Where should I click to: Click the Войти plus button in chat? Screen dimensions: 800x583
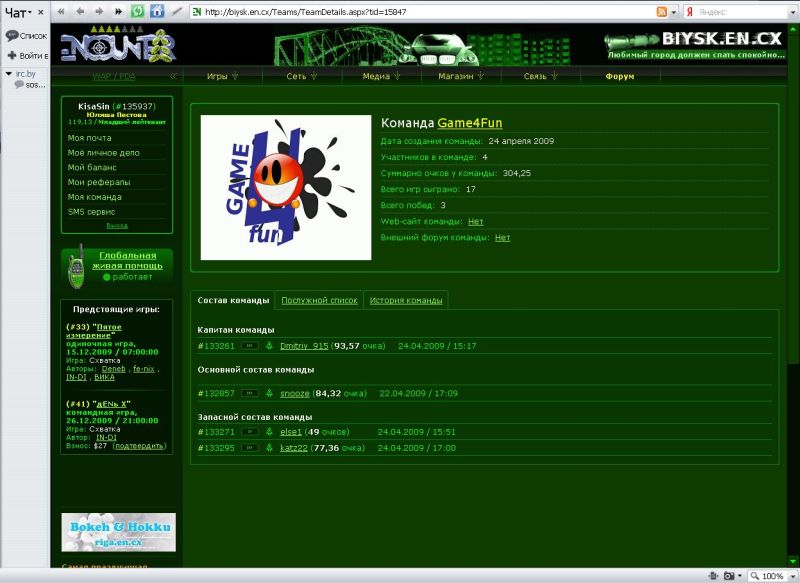pyautogui.click(x=28, y=55)
